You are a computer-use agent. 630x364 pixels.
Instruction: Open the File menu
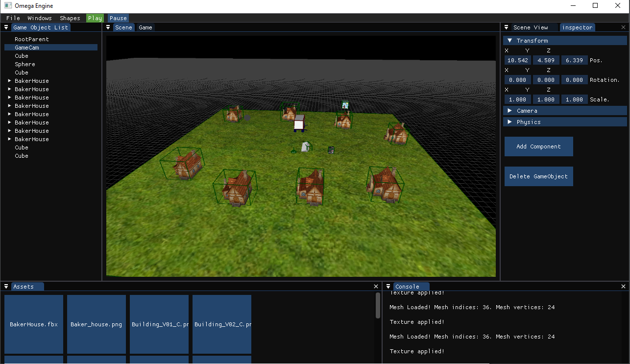click(13, 18)
